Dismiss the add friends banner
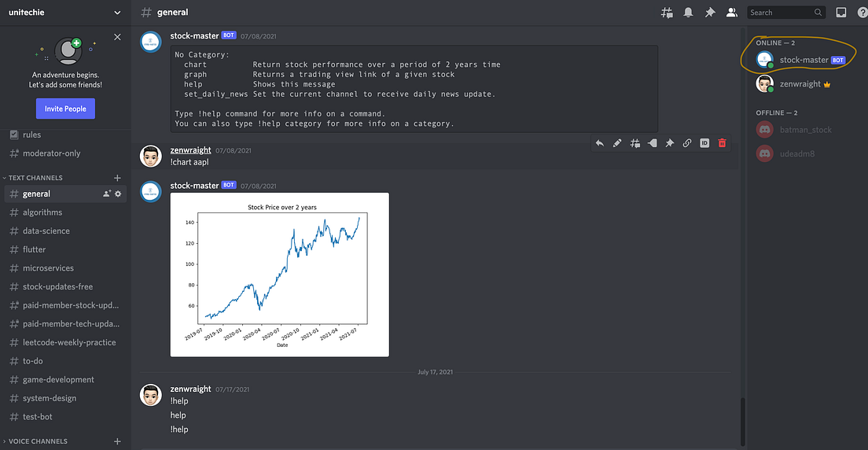 click(x=117, y=37)
